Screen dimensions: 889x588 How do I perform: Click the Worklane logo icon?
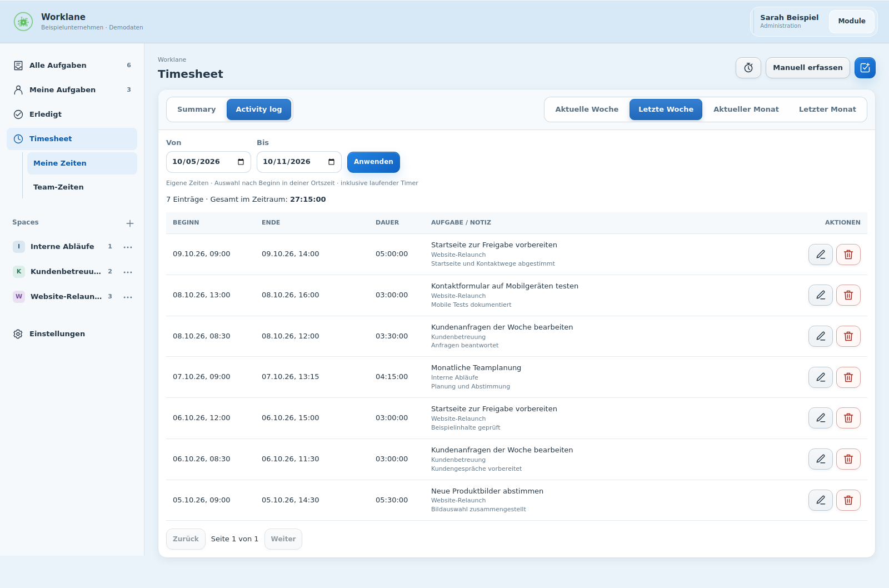23,22
